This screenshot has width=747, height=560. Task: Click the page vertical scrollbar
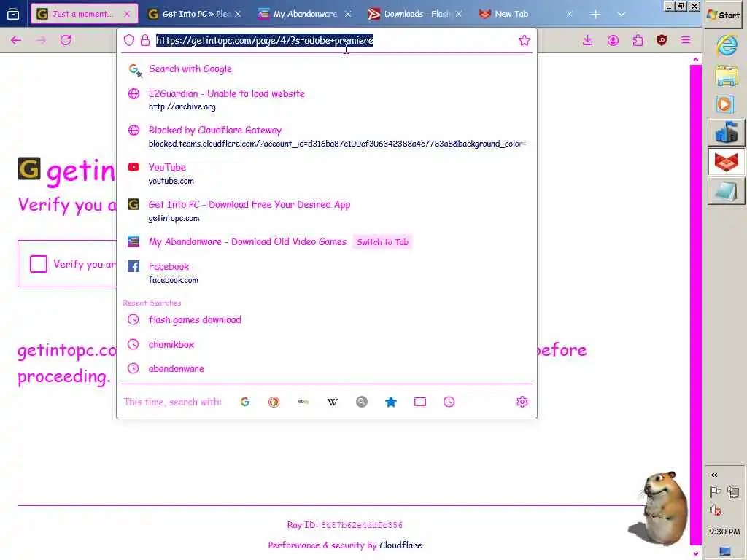pyautogui.click(x=695, y=305)
